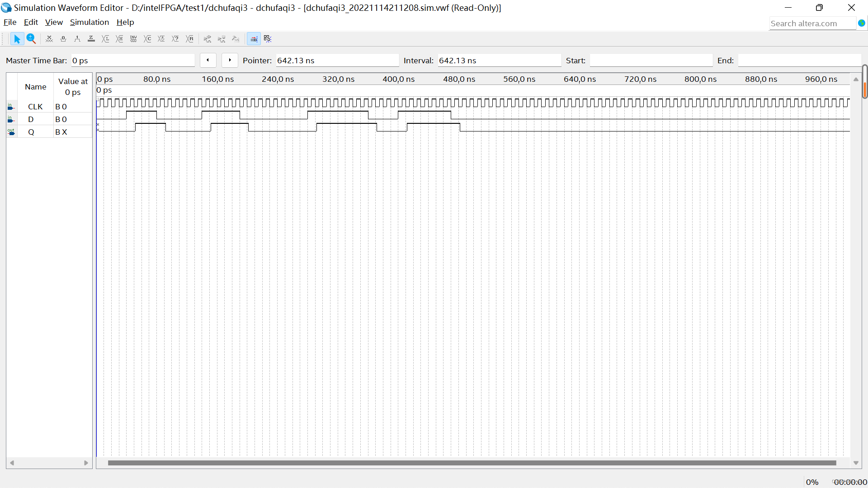This screenshot has height=488, width=868.
Task: Click the Q output pin icon
Action: pyautogui.click(x=11, y=132)
